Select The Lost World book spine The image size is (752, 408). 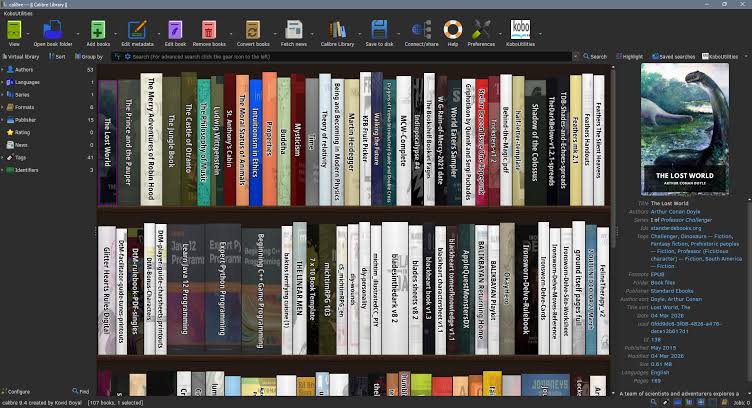[107, 142]
